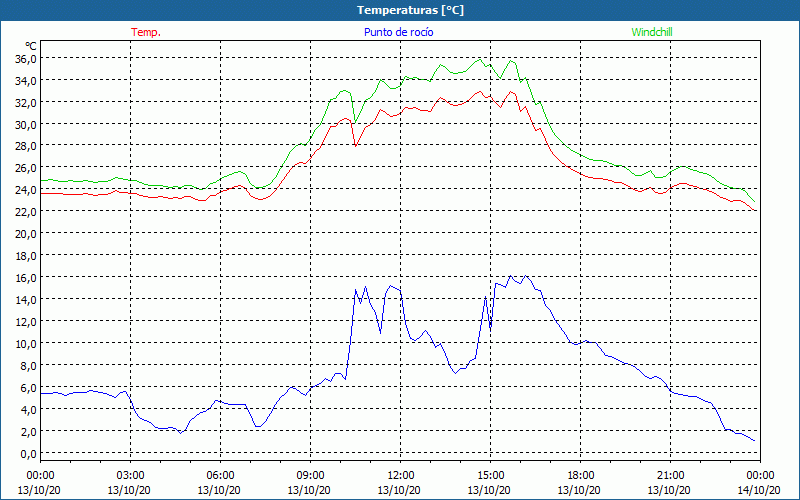Click the 4,0 y-axis value

28,409
